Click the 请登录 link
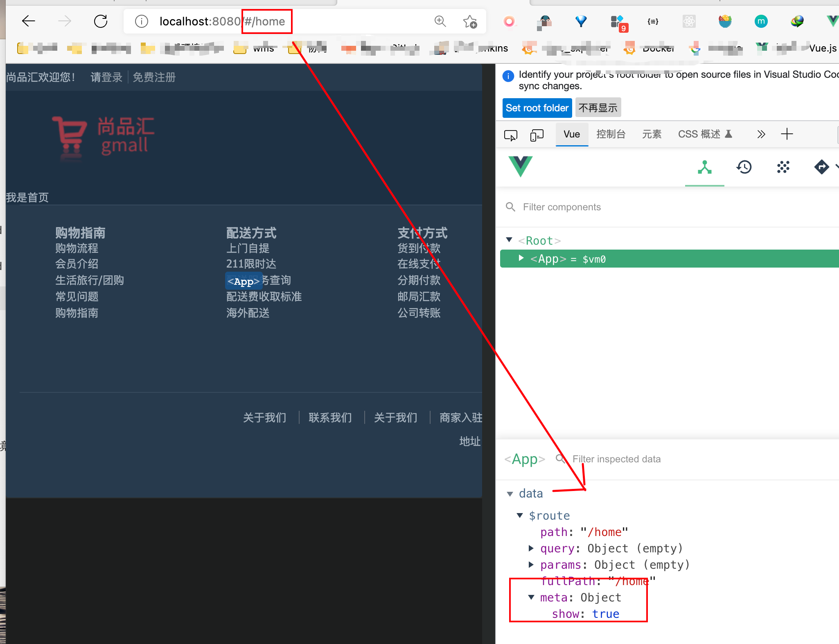 pyautogui.click(x=106, y=77)
